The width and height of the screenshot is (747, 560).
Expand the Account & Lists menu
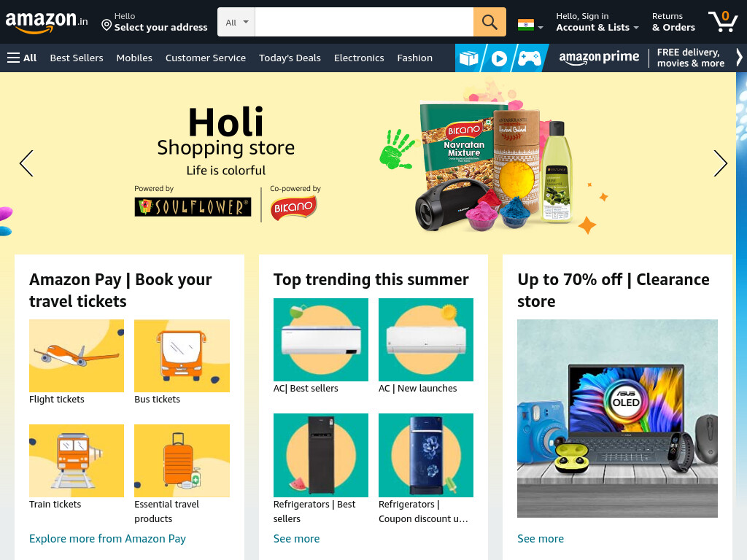(597, 22)
